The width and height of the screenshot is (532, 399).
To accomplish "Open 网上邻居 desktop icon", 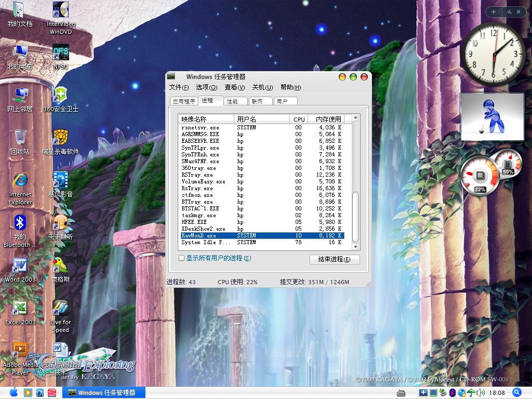I will click(x=20, y=100).
